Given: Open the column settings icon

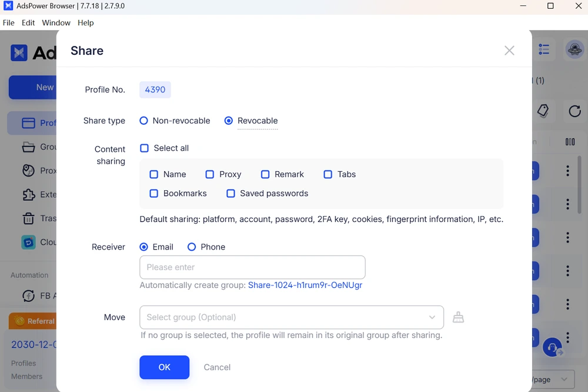Looking at the screenshot, I should click(570, 142).
